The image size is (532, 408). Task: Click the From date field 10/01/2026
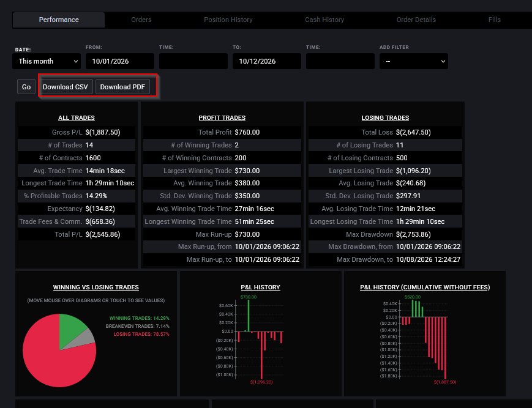120,61
